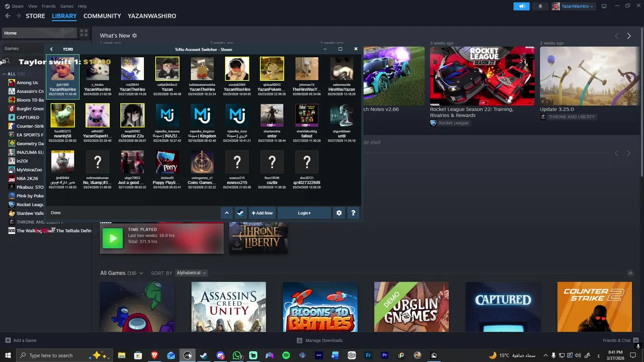644x362 pixels.
Task: Select the oxnda92094 account avatar
Action: tap(237, 68)
